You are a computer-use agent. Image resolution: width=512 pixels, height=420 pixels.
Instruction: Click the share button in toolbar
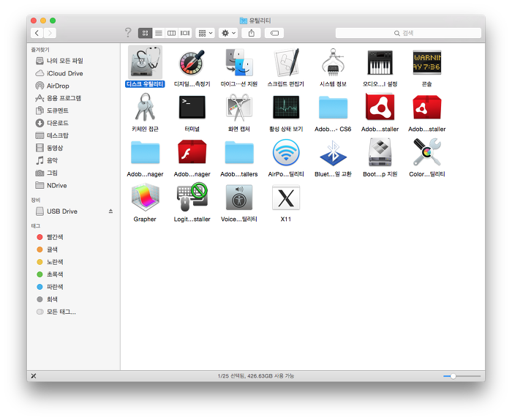tap(251, 33)
